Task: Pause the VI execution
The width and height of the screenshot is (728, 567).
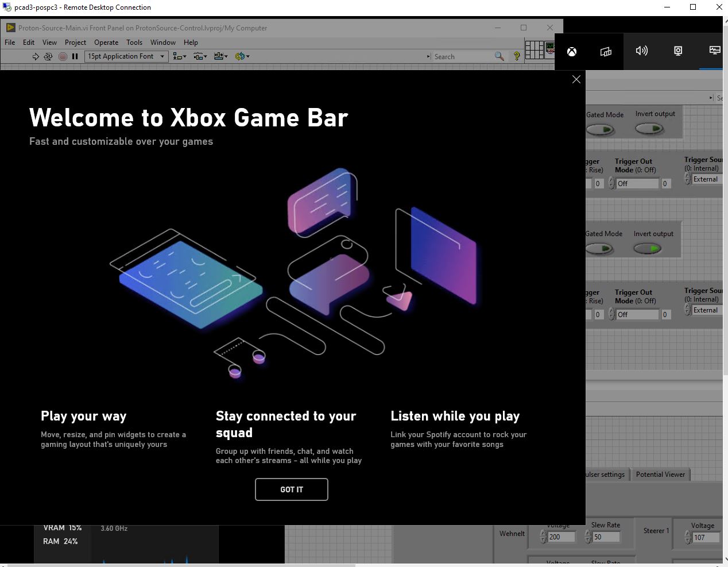Action: coord(75,56)
